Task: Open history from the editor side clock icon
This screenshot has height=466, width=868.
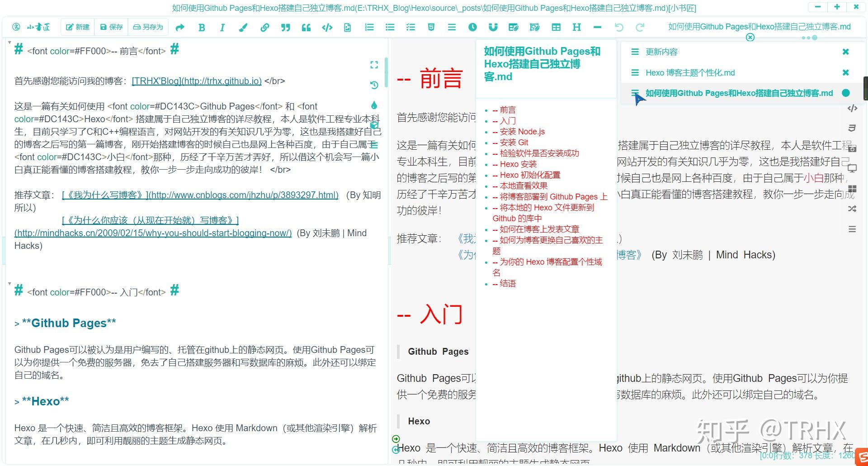Action: (374, 85)
